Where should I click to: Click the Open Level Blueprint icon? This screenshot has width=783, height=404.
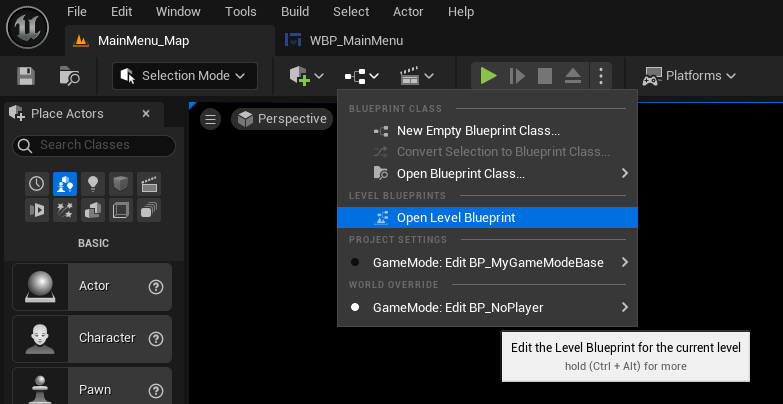(381, 218)
